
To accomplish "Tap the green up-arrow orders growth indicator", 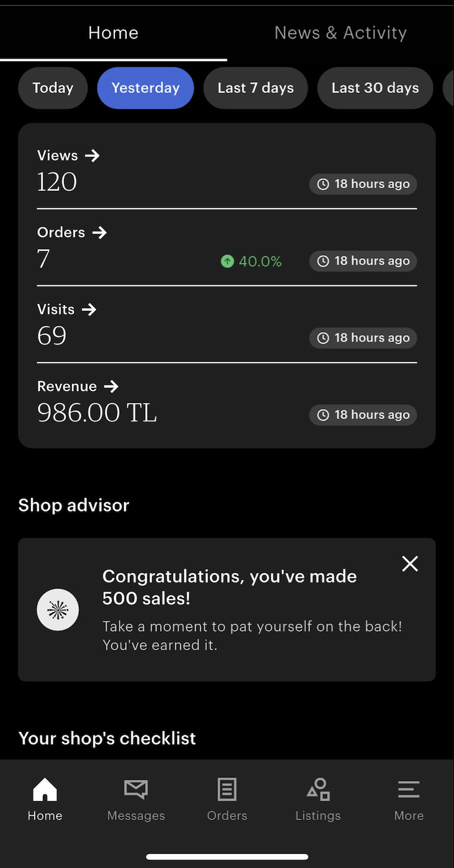I will [228, 261].
